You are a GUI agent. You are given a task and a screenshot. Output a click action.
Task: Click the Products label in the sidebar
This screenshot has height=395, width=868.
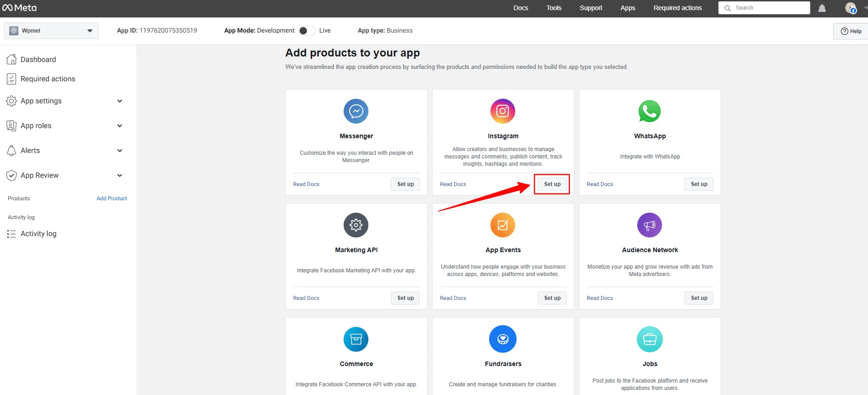(x=19, y=198)
